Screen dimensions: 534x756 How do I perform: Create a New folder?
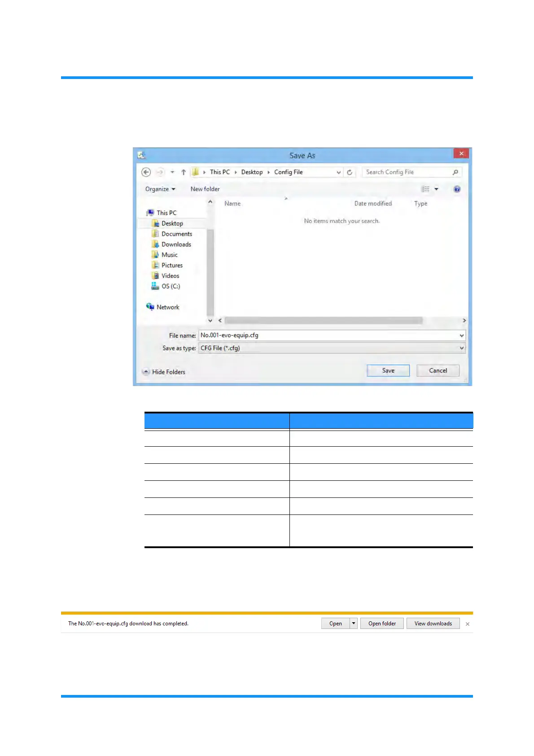click(205, 189)
